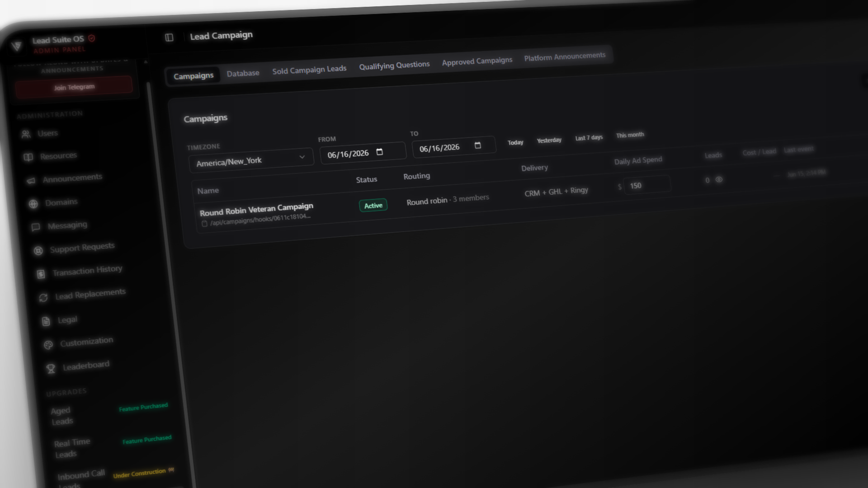Viewport: 868px width, 488px height.
Task: Click the 'Round robin · 3 members' routing text
Action: tap(448, 200)
